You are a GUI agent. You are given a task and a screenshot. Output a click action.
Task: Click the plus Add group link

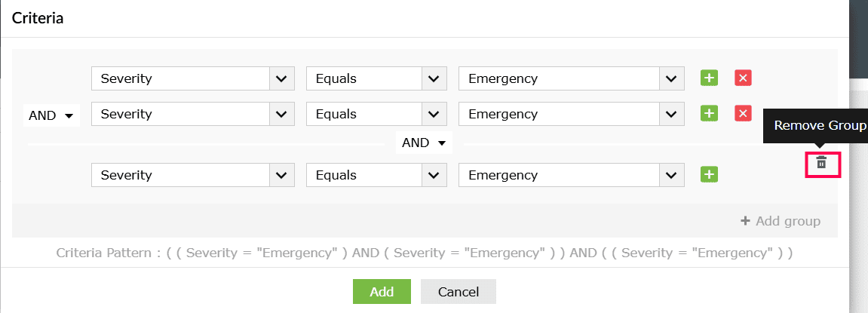781,221
